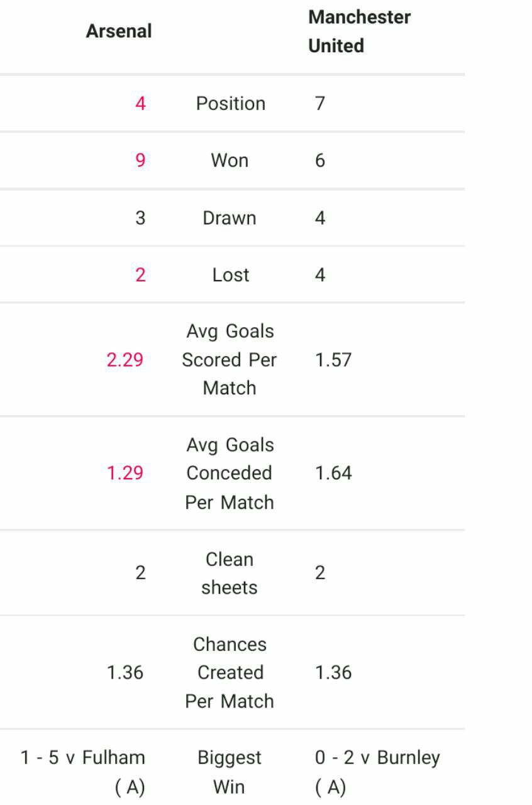Select the Won row label

[x=230, y=160]
